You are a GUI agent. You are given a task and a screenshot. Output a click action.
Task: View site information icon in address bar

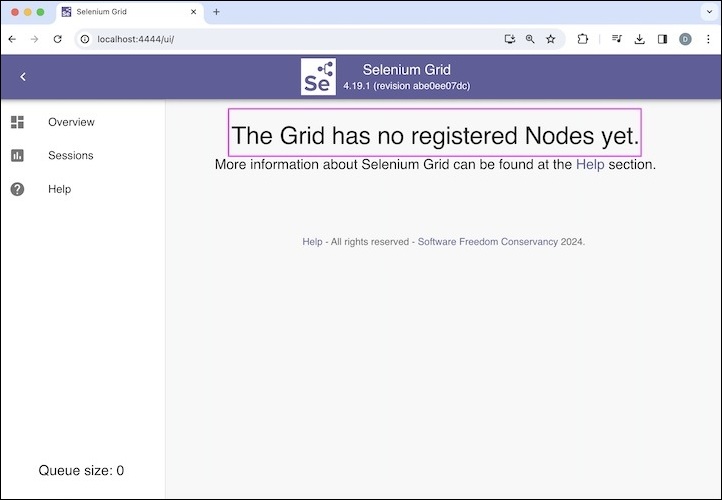tap(85, 39)
